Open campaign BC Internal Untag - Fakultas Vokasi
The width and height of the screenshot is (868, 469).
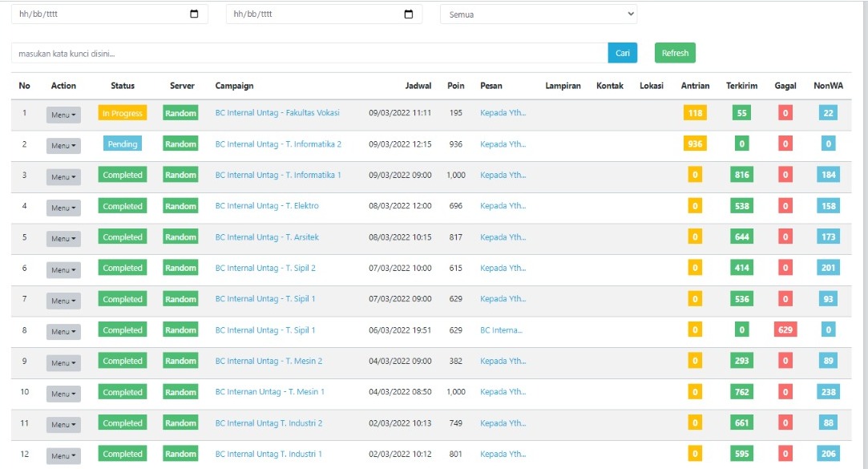pyautogui.click(x=277, y=113)
